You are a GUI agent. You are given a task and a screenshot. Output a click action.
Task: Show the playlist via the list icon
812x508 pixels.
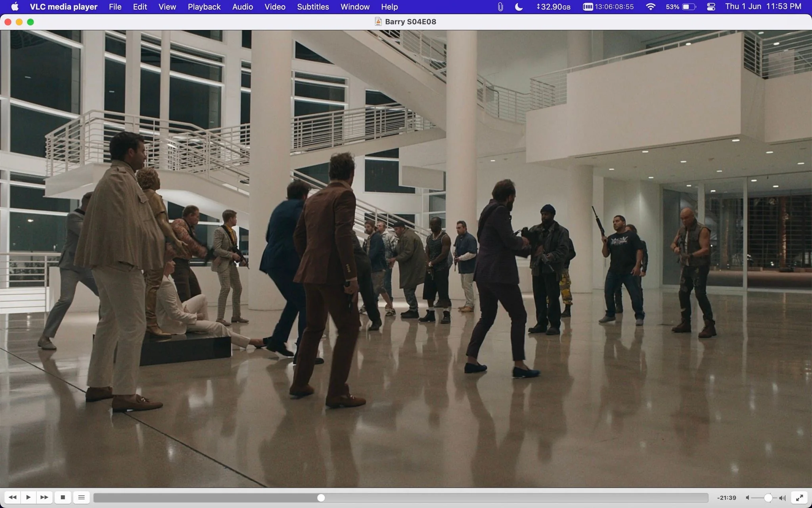[81, 497]
